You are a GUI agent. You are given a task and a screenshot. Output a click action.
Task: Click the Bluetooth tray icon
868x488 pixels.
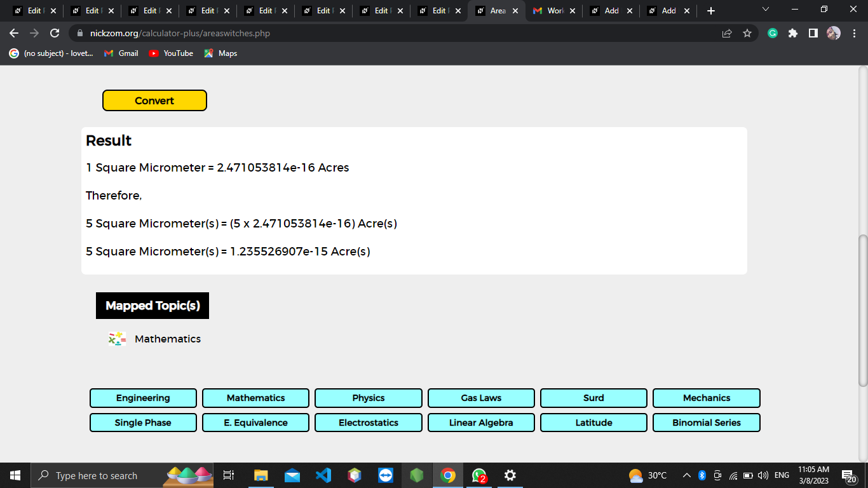[702, 475]
